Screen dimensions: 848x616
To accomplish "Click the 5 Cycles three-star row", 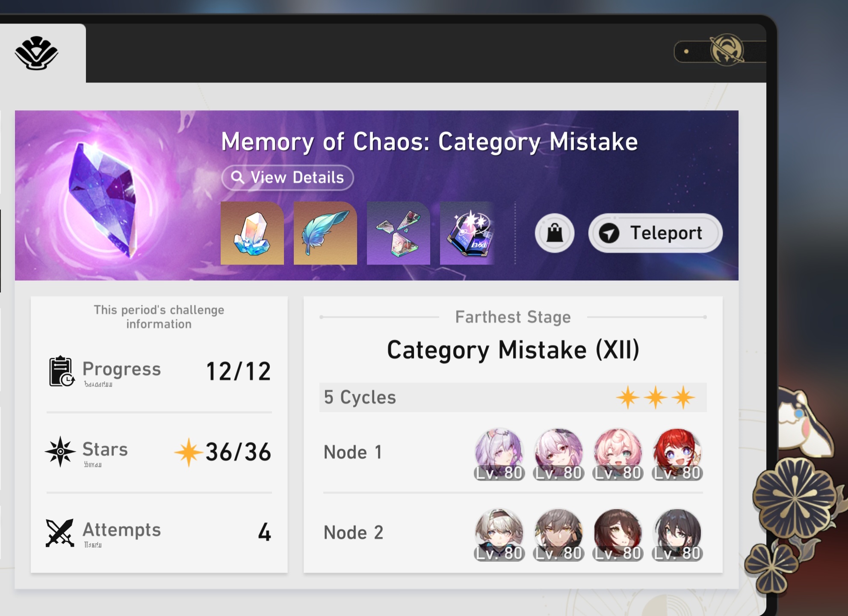I will click(513, 397).
